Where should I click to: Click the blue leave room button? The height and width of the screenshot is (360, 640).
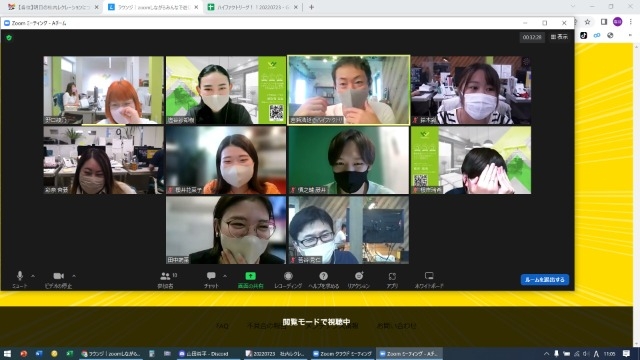click(x=544, y=280)
